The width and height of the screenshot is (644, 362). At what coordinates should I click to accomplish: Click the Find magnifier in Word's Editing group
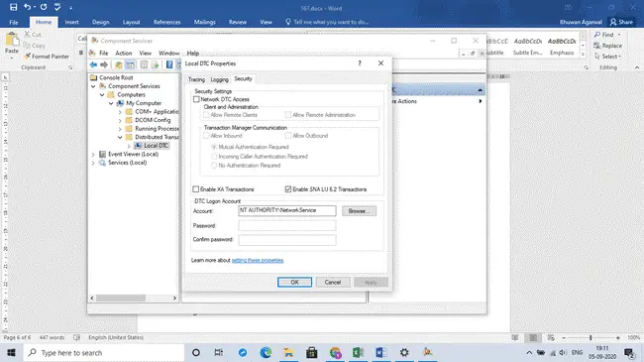click(597, 35)
